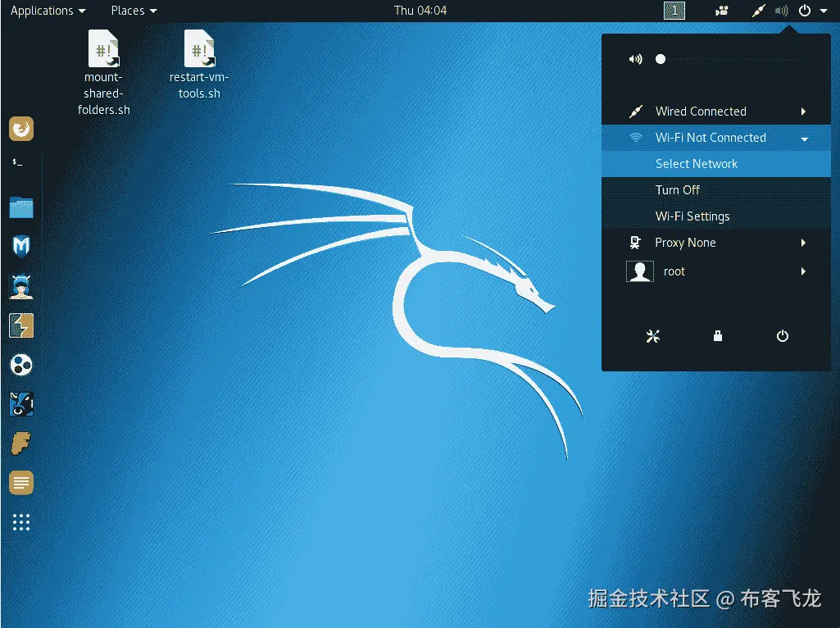Expand root user submenu arrow
This screenshot has height=628, width=840.
pos(803,271)
